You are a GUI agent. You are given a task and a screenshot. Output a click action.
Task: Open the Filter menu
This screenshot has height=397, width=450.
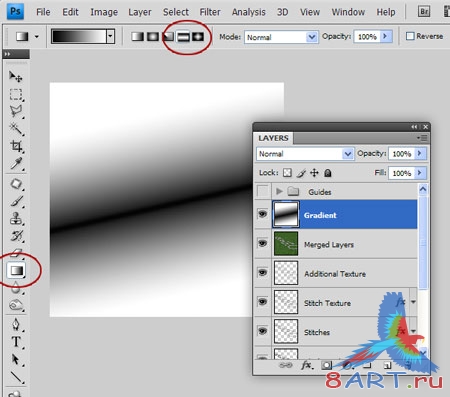(210, 12)
